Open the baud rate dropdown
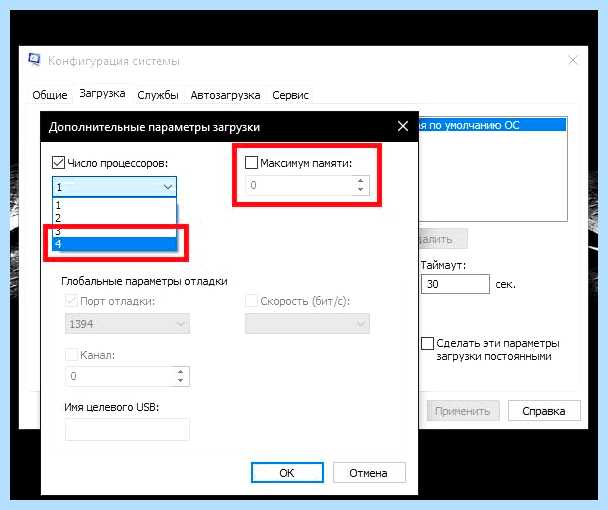The image size is (608, 510). 307,324
